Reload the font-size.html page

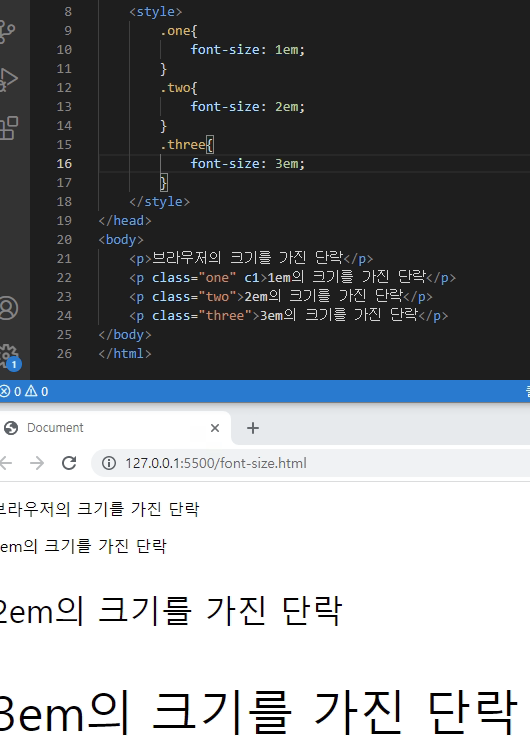70,463
